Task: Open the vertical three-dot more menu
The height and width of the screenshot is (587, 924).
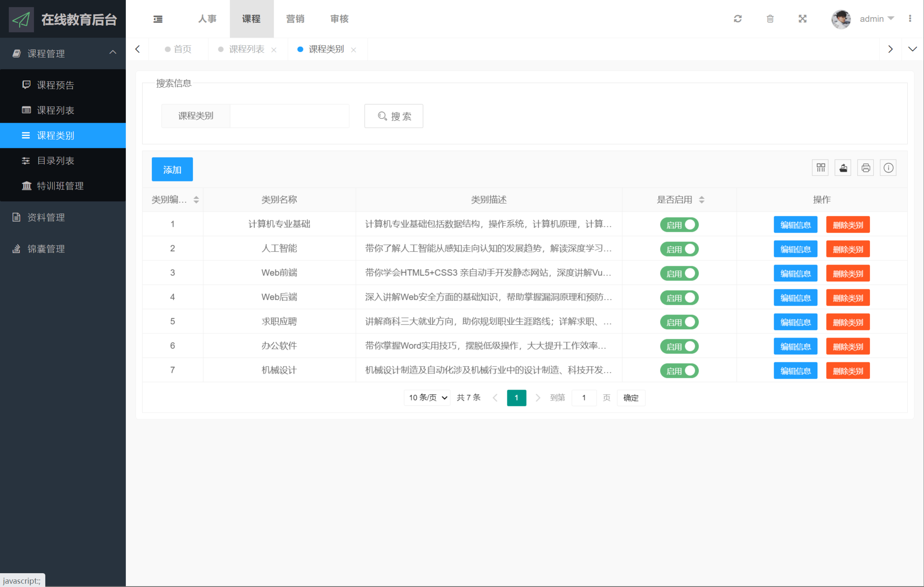Action: click(x=910, y=19)
